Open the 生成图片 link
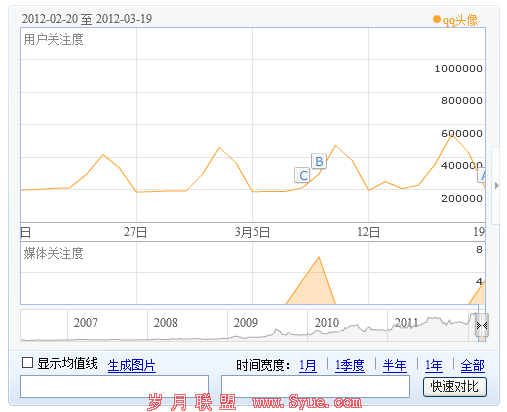This screenshot has width=507, height=412. point(132,366)
